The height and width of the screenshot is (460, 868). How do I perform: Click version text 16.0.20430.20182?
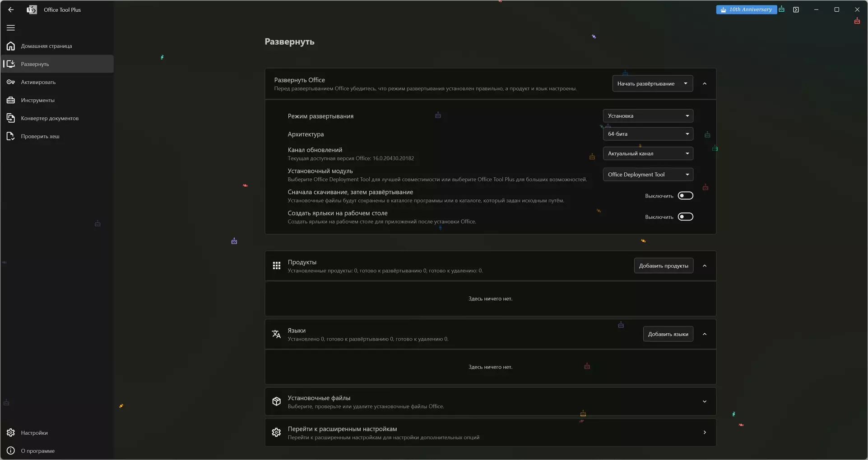pos(393,158)
